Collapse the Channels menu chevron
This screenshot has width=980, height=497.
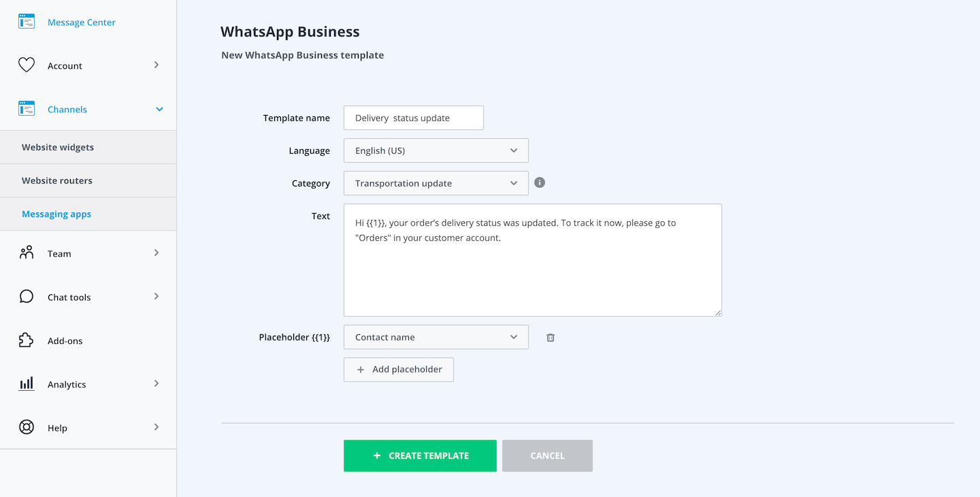[159, 109]
